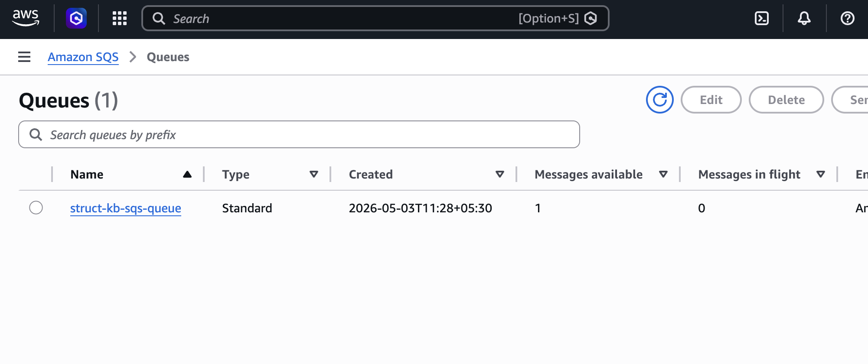Click the Created column header label
Viewport: 868px width, 364px height.
tap(371, 174)
